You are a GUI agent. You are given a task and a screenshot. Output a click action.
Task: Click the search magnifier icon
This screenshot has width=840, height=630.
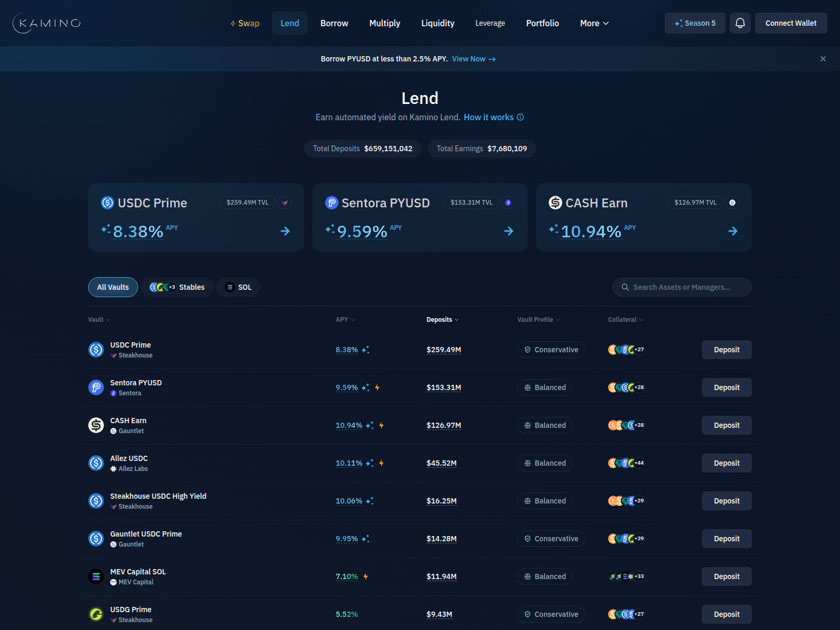[625, 287]
